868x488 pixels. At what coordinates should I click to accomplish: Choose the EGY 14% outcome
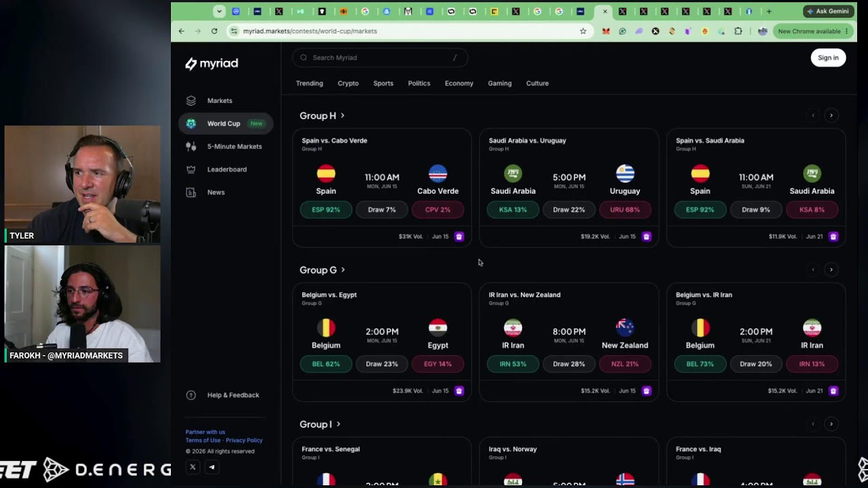(x=438, y=364)
